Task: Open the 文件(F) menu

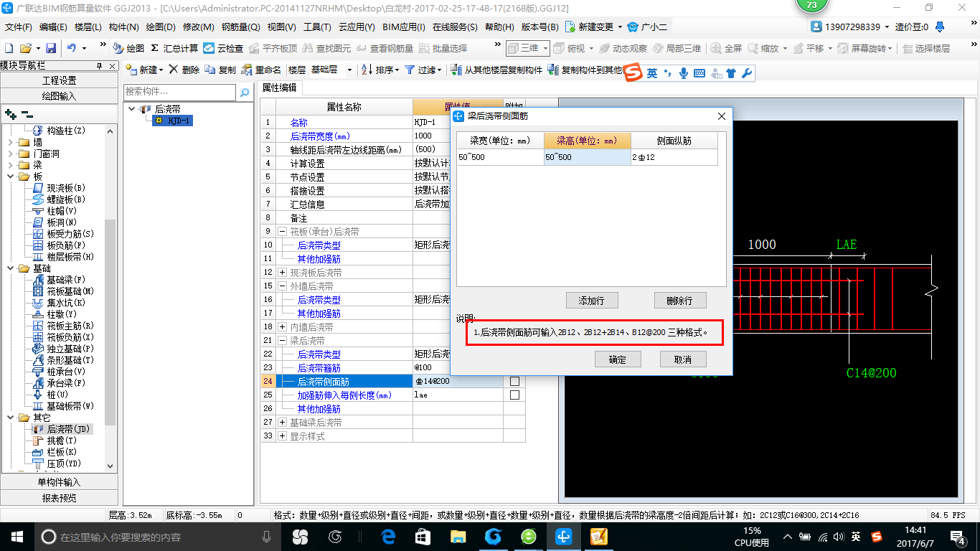Action: click(19, 27)
